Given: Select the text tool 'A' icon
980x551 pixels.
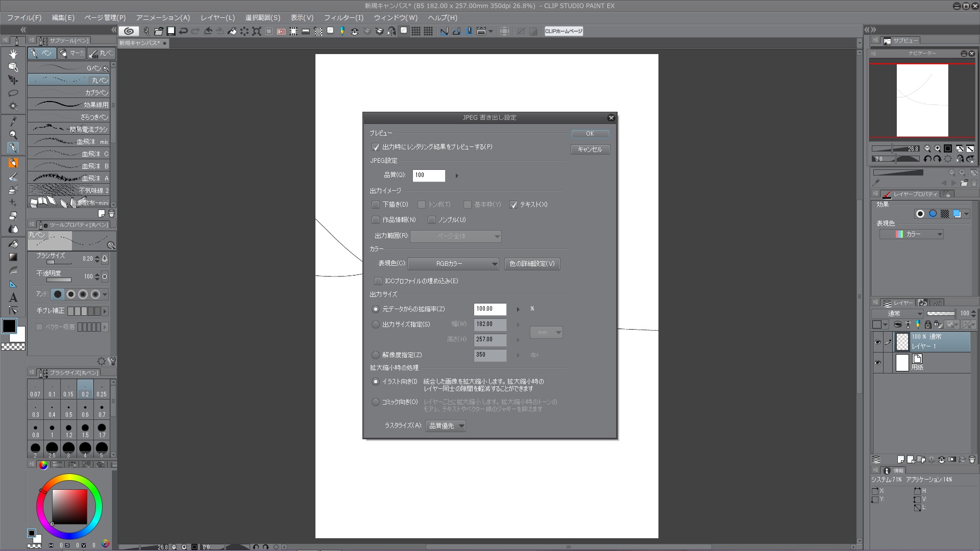Looking at the screenshot, I should 13,297.
